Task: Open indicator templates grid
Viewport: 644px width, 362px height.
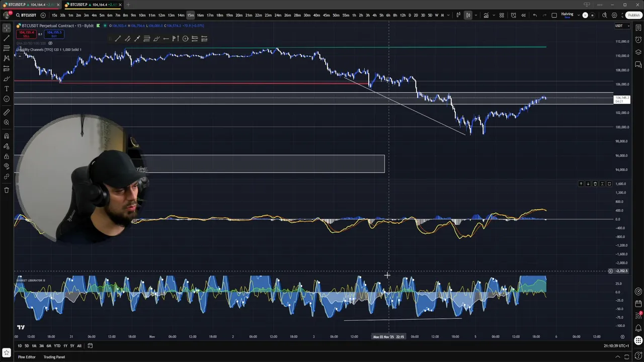Action: tap(502, 15)
